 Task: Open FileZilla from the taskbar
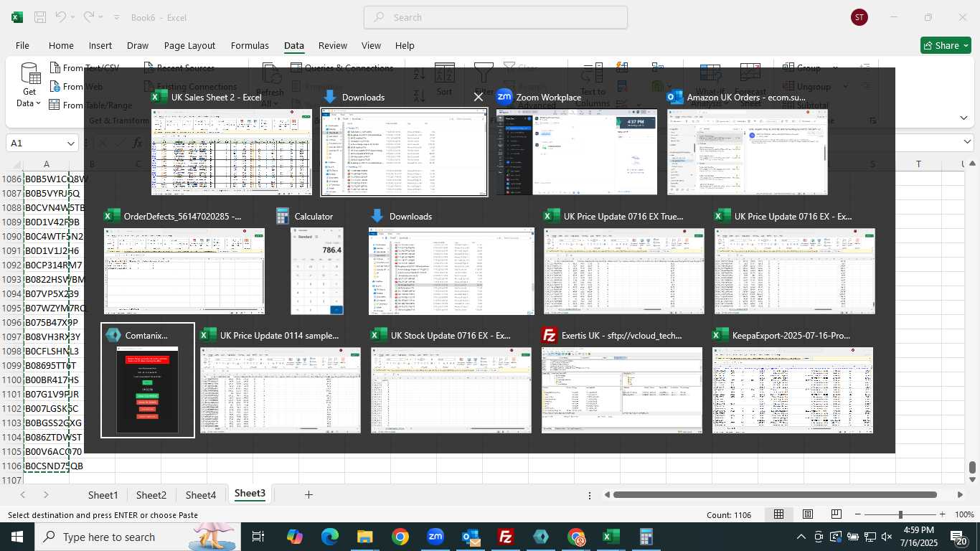(x=506, y=537)
